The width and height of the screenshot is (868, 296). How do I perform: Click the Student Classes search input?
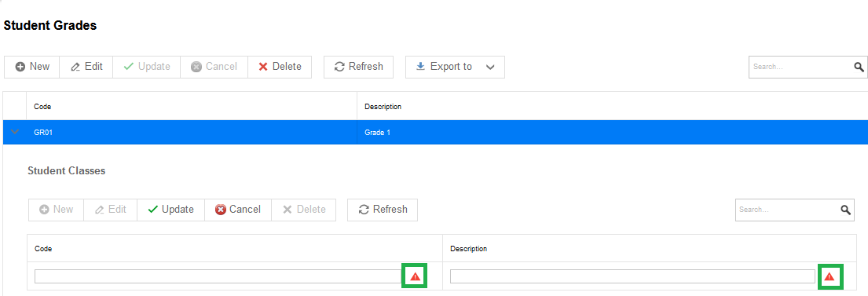787,210
